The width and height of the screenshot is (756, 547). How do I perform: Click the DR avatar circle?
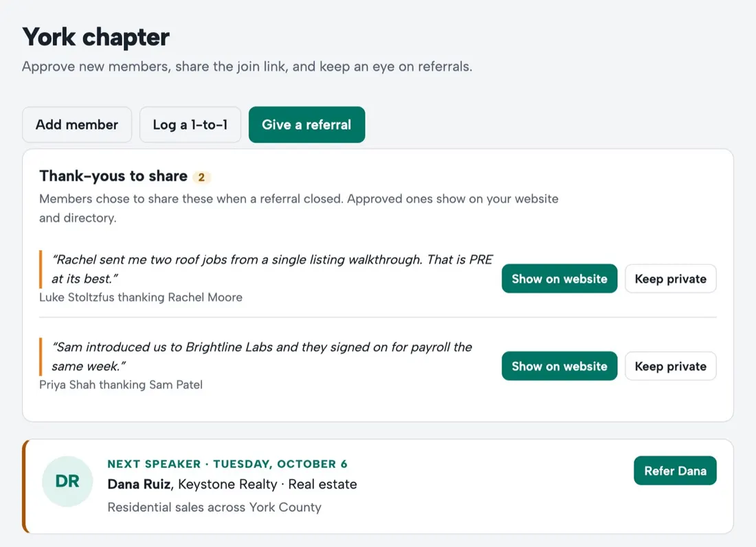coord(67,481)
